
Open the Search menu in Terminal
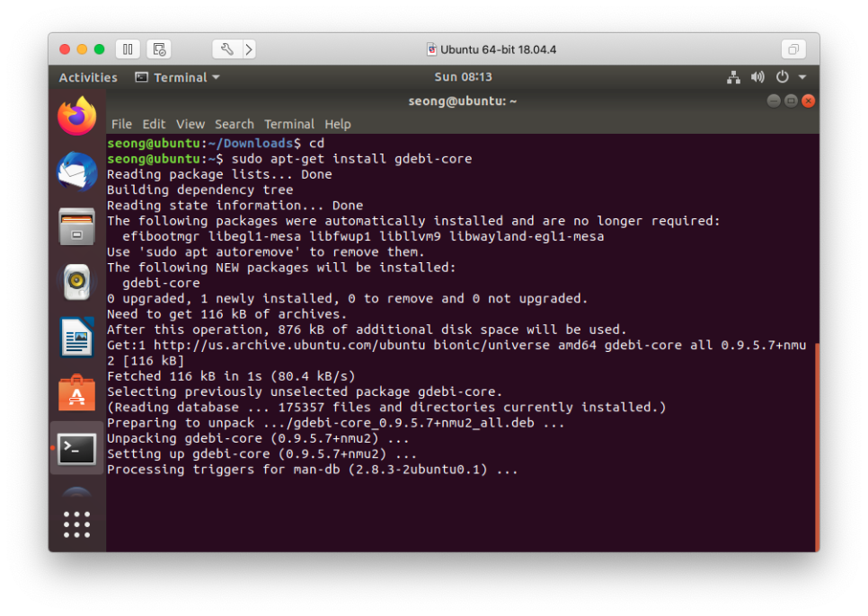tap(235, 124)
